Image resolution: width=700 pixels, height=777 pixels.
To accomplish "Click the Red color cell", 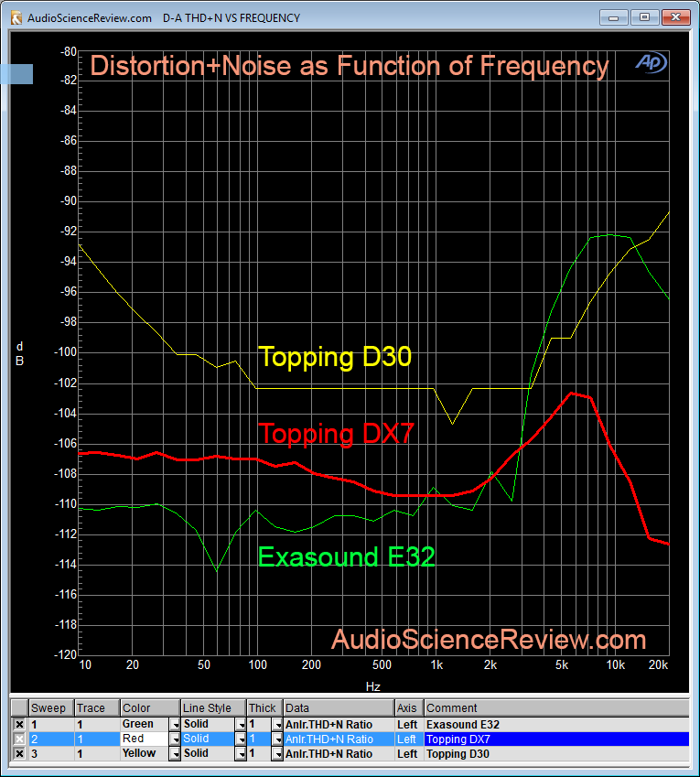I will pos(145,739).
